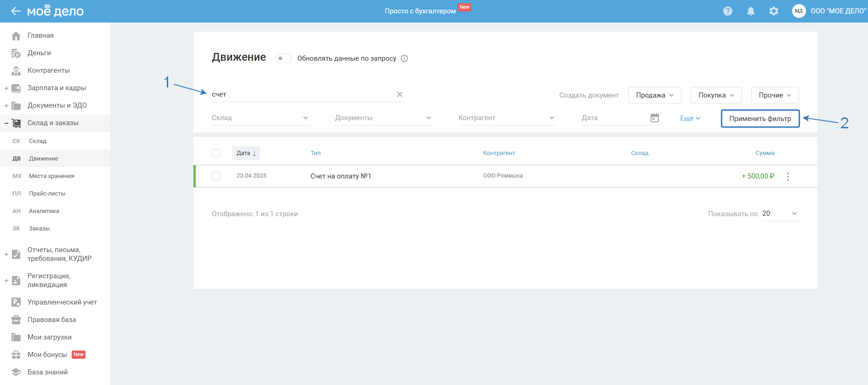868x385 pixels.
Task: Click the Управленческий учет icon
Action: pyautogui.click(x=16, y=302)
